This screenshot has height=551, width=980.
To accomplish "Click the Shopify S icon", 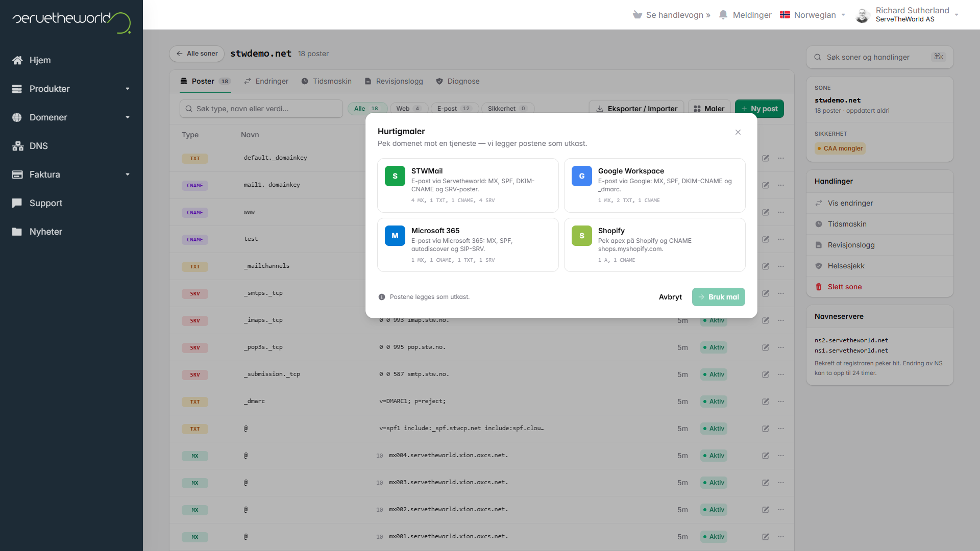I will pyautogui.click(x=581, y=236).
